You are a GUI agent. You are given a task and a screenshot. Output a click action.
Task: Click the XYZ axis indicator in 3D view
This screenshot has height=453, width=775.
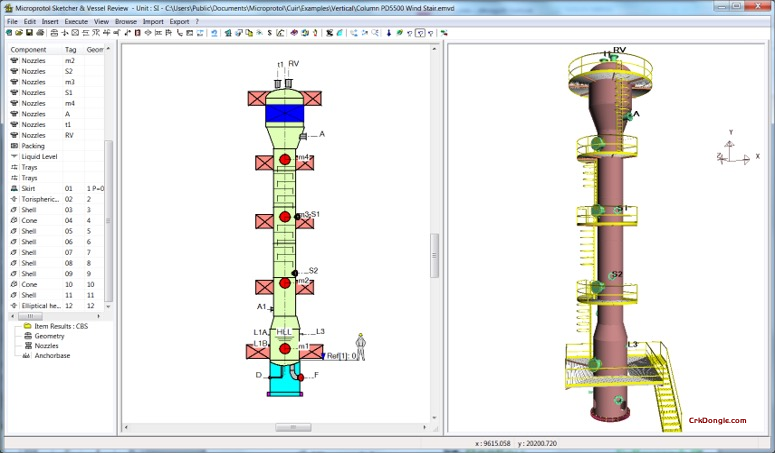click(x=733, y=152)
